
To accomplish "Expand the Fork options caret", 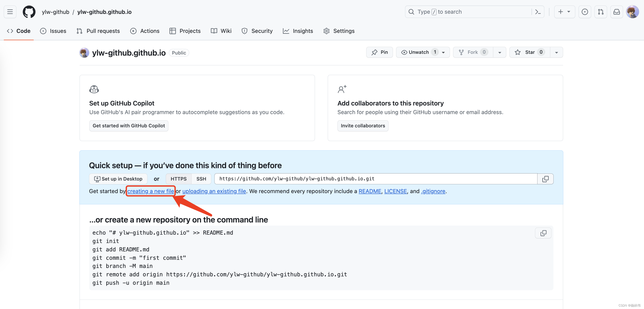I will point(499,52).
